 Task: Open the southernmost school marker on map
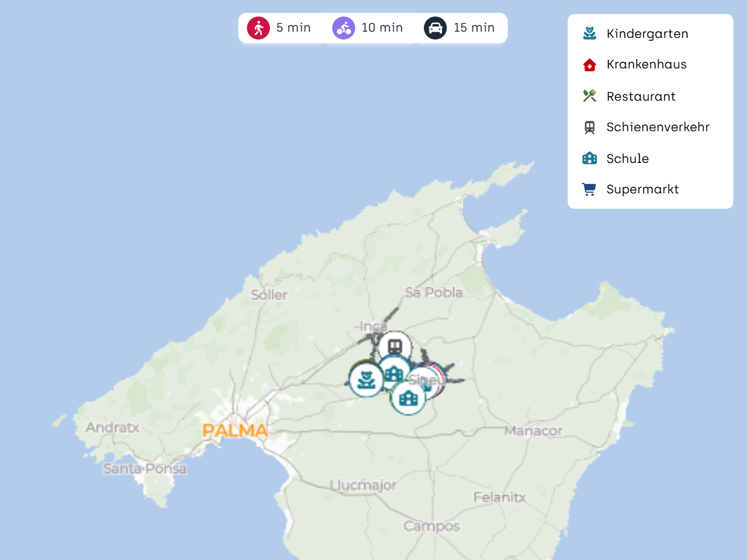coord(408,398)
